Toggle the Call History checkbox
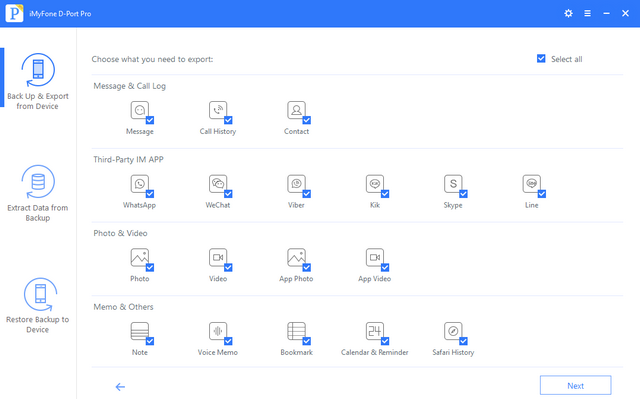Viewport: 640px width, 399px height. click(x=228, y=120)
